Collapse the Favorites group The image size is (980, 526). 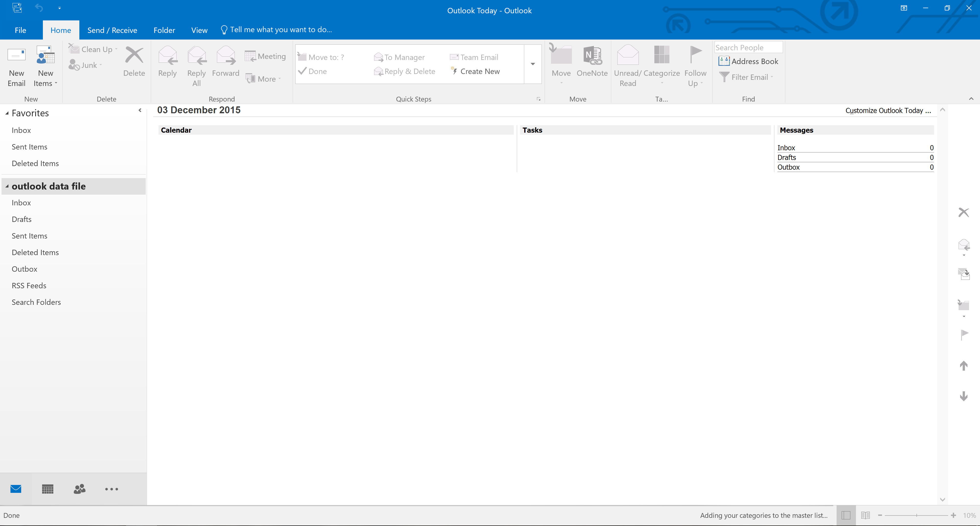[7, 113]
